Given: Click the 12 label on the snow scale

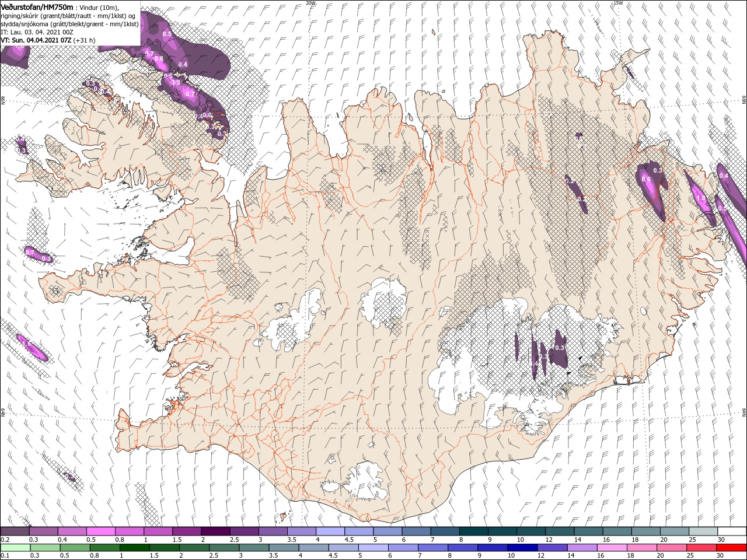Looking at the screenshot, I should (550, 540).
